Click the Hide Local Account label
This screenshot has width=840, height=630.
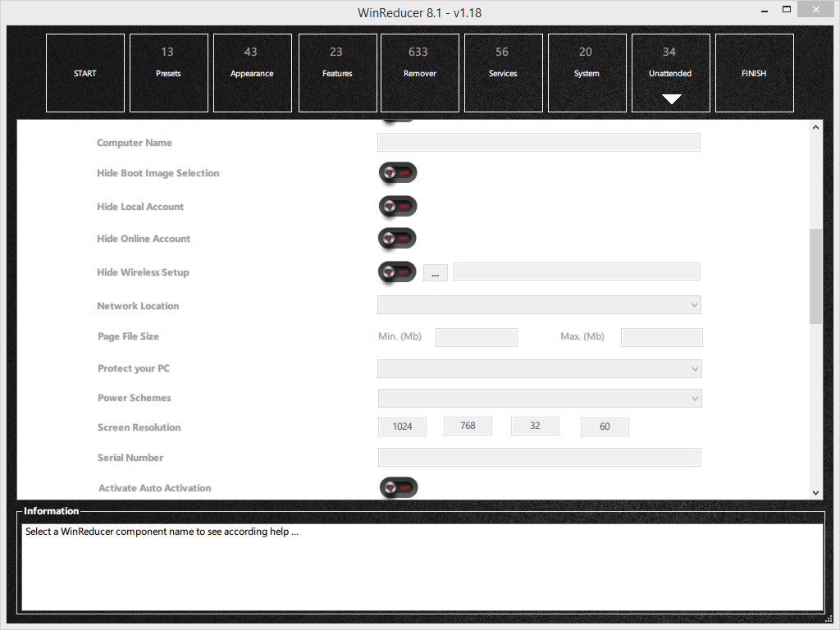click(140, 207)
